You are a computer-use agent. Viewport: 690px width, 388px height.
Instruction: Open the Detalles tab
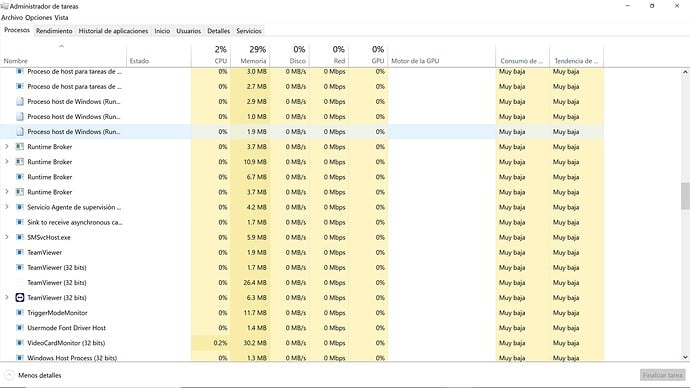218,31
